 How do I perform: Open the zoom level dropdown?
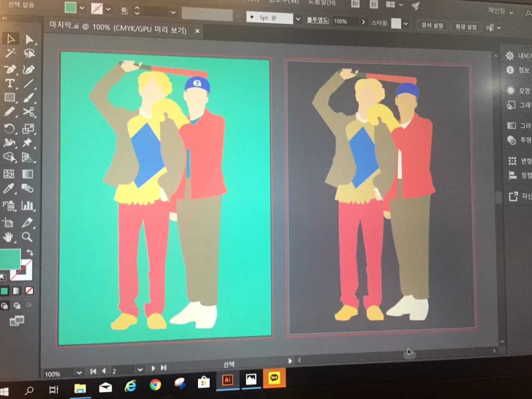[x=79, y=372]
